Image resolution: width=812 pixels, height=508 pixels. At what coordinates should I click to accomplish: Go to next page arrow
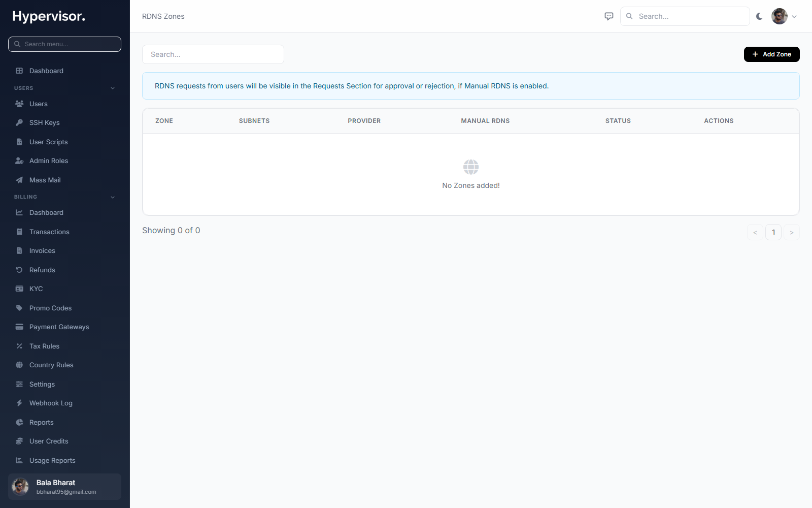pyautogui.click(x=792, y=232)
